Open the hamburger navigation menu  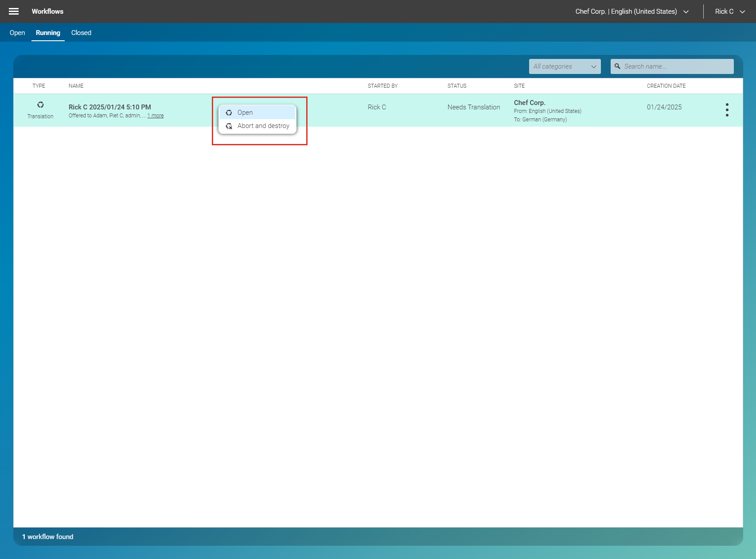[x=13, y=11]
